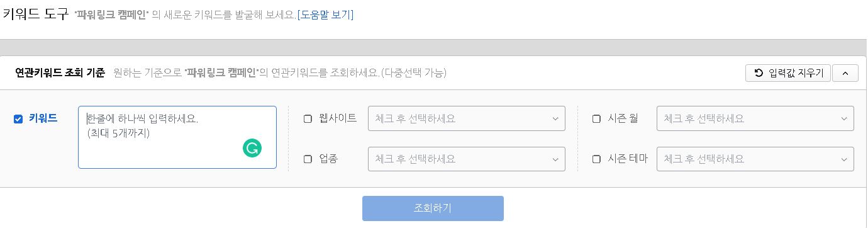Collapse the 연관키워드 조회 기준 panel
Image resolution: width=868 pixels, height=228 pixels.
[x=845, y=73]
